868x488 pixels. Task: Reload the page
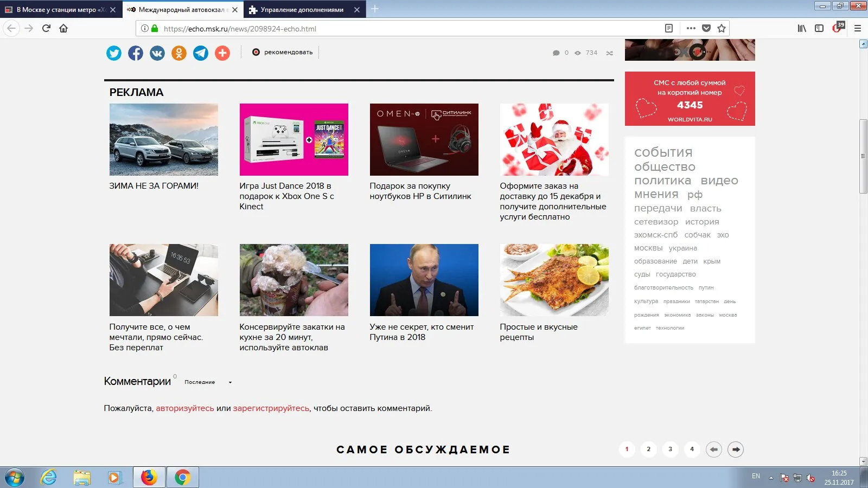(47, 28)
